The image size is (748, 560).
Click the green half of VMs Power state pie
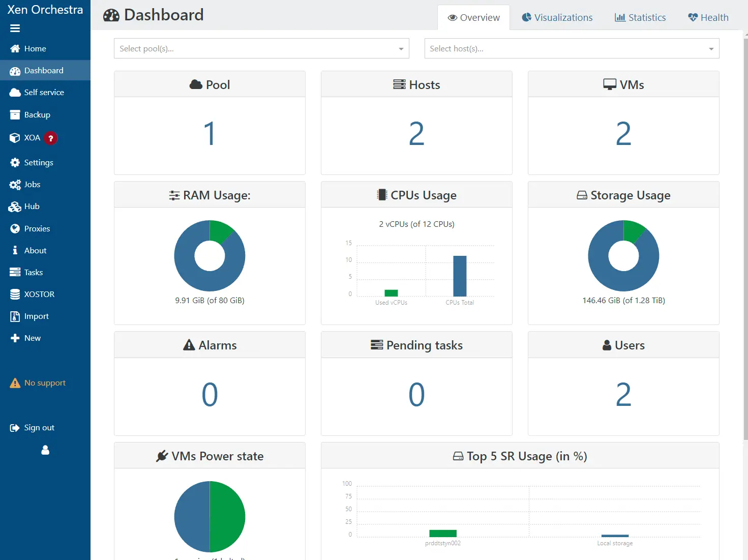227,517
